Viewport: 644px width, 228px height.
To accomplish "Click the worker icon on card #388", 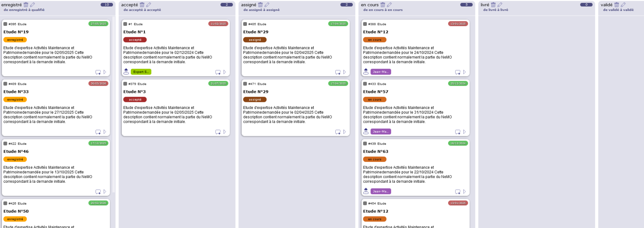I will pos(366,71).
